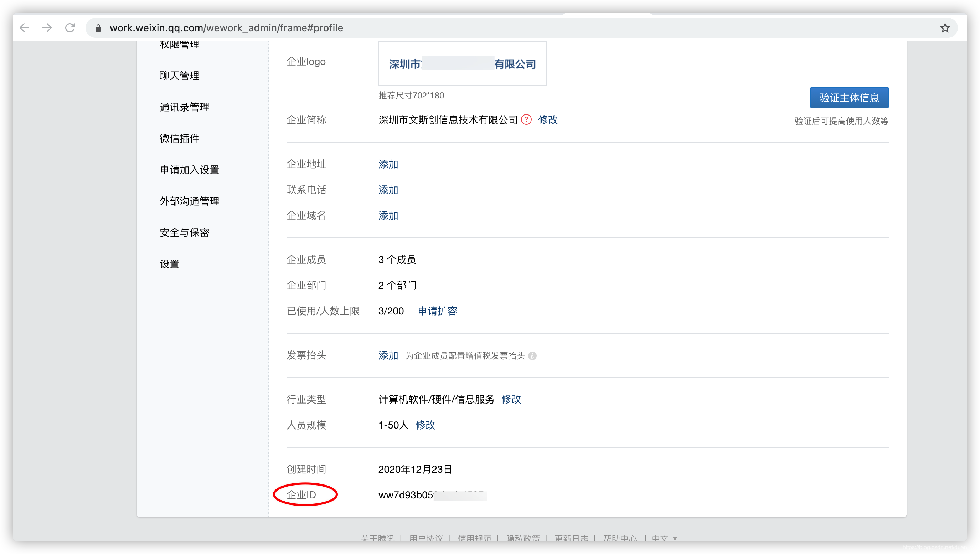This screenshot has width=980, height=554.
Task: Bookmark this page with the star icon
Action: pos(945,28)
